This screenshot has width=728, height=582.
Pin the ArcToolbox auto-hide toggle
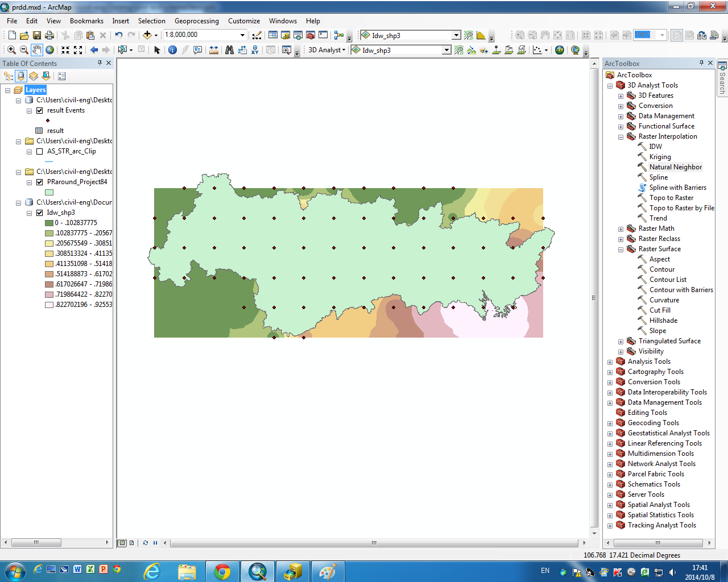click(x=701, y=63)
